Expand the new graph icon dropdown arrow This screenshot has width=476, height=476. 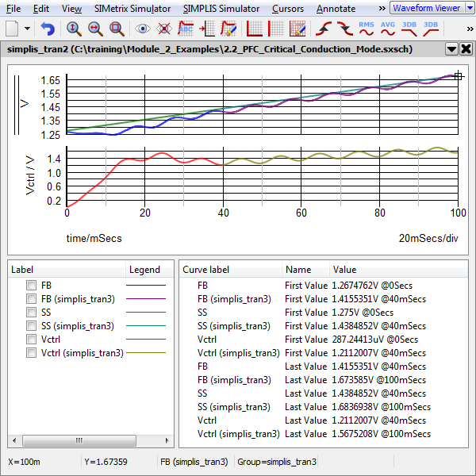(28, 29)
